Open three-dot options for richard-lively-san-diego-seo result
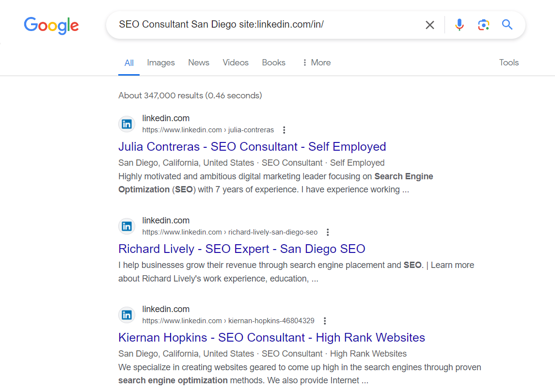This screenshot has height=392, width=555. click(328, 232)
